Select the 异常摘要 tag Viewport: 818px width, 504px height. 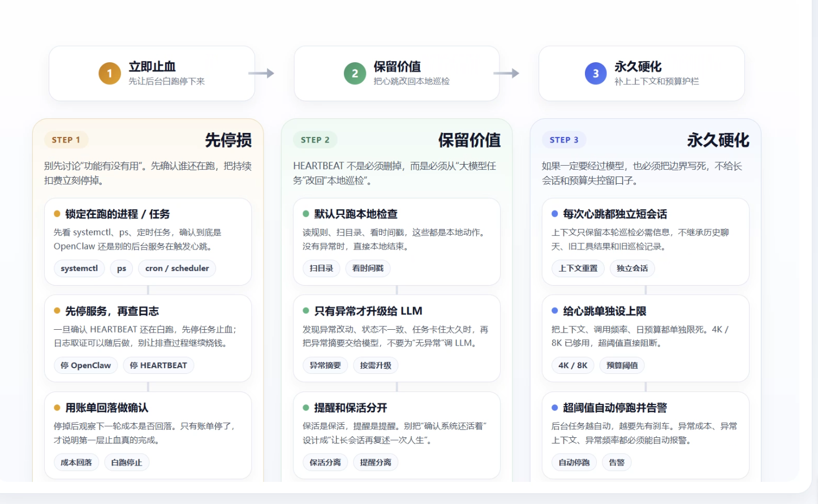pyautogui.click(x=325, y=365)
